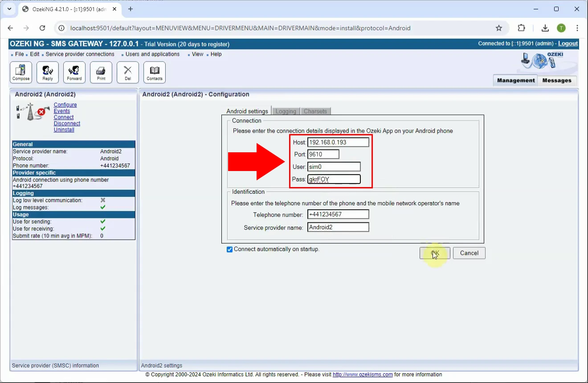Open the www.ozekisms.com footer link
This screenshot has width=588, height=383.
363,375
